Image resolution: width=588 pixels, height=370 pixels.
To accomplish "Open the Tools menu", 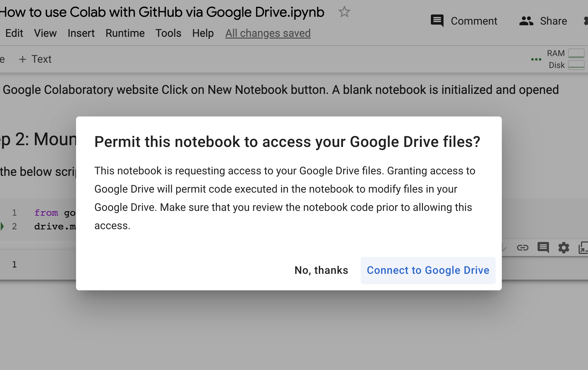I will tap(168, 33).
